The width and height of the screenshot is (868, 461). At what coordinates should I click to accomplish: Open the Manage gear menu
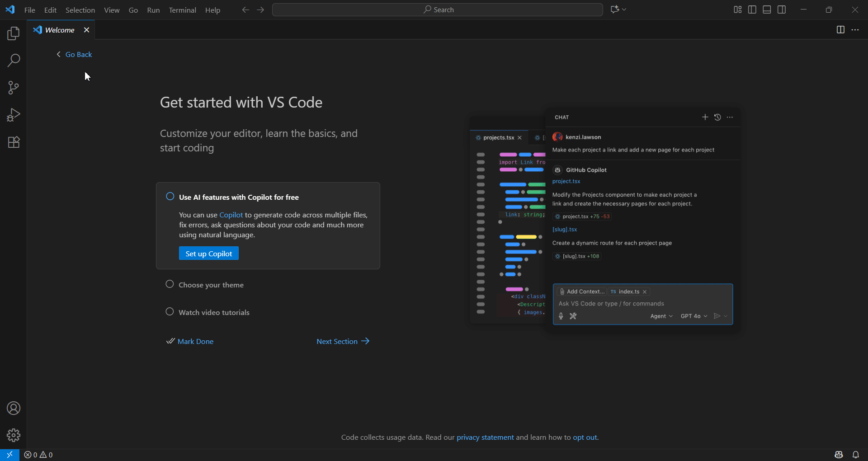(14, 435)
